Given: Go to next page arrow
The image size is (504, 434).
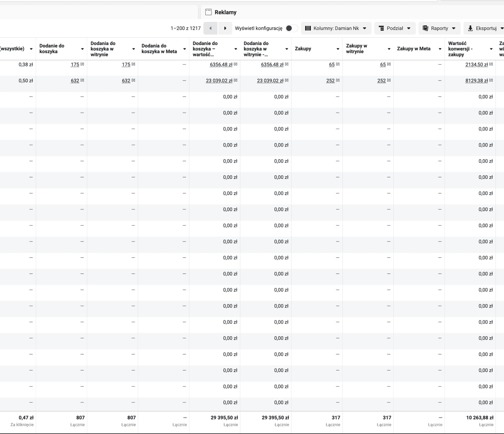Looking at the screenshot, I should coord(225,28).
